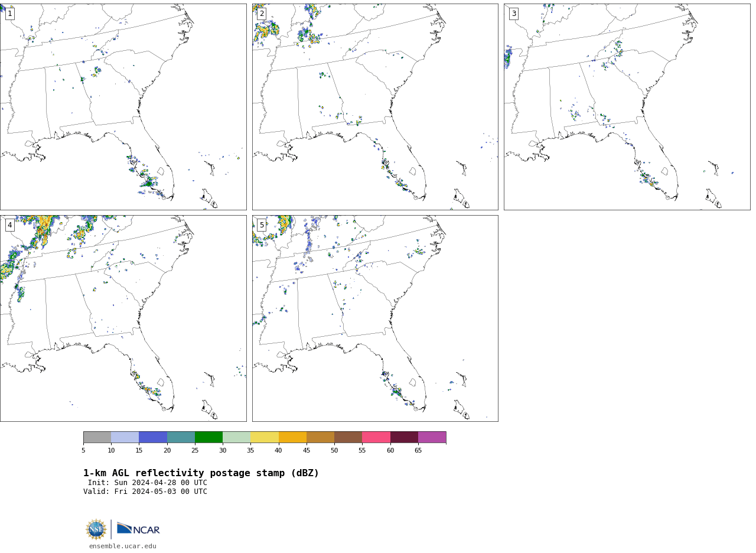This screenshot has height=553, width=756.
Task: Click the orange 40-45 dBZ swatch
Action: pos(292,437)
